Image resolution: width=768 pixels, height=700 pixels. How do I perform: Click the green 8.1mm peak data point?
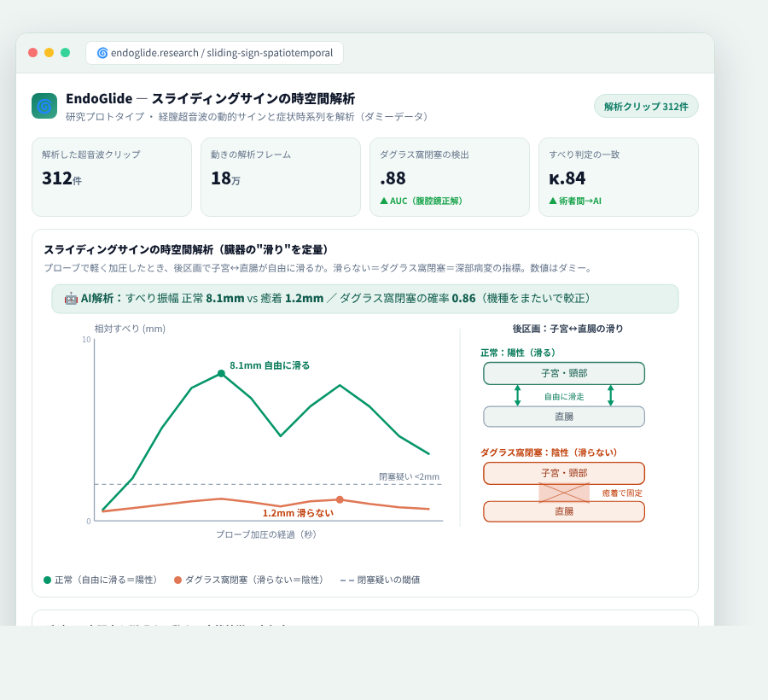pos(221,374)
